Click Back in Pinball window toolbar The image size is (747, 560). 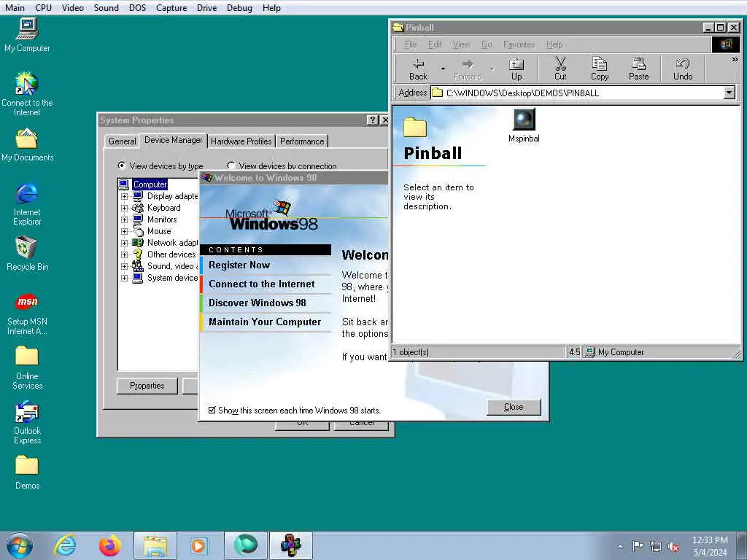(x=418, y=69)
